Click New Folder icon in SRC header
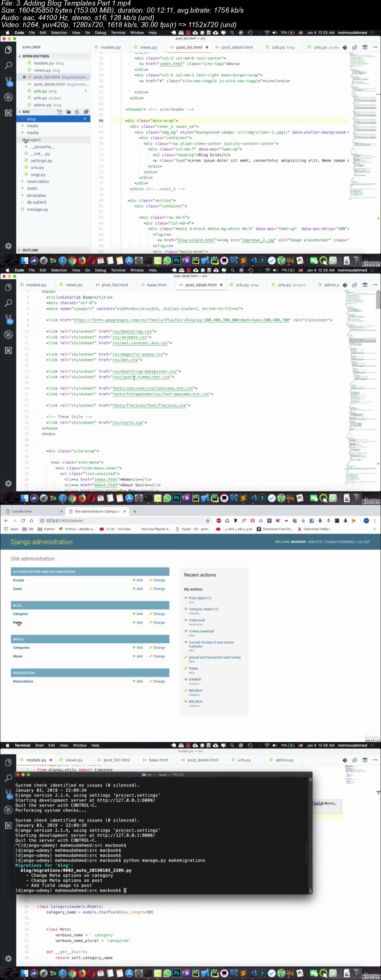 [x=68, y=112]
